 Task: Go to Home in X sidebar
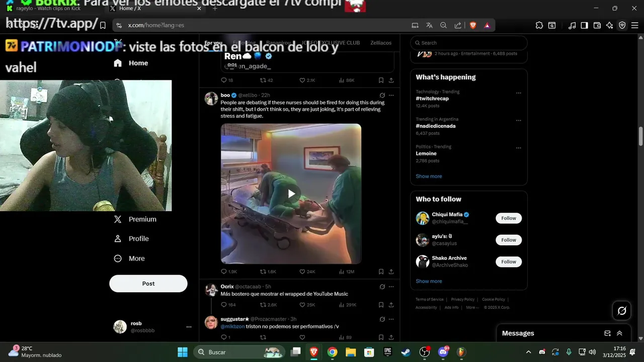point(131,63)
